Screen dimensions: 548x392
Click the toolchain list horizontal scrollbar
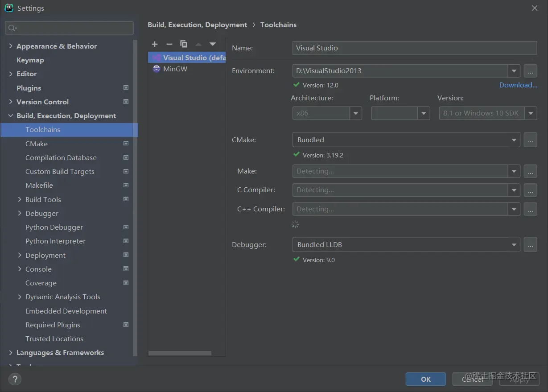(x=180, y=353)
